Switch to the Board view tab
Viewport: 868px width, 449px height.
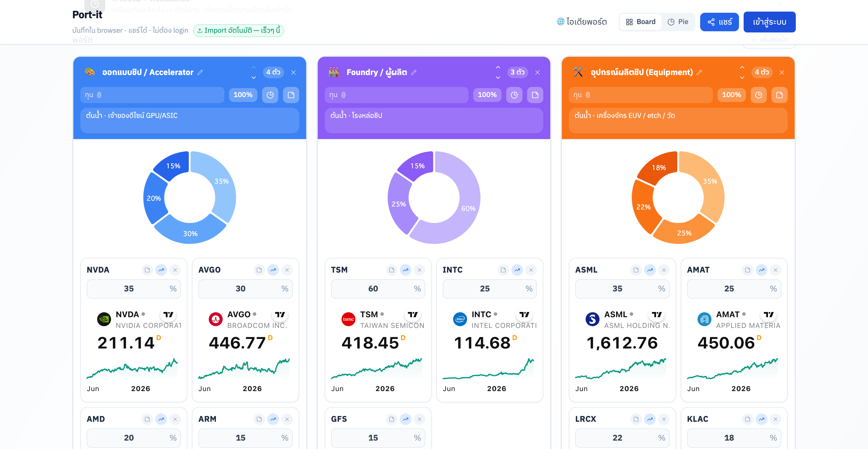pos(640,22)
